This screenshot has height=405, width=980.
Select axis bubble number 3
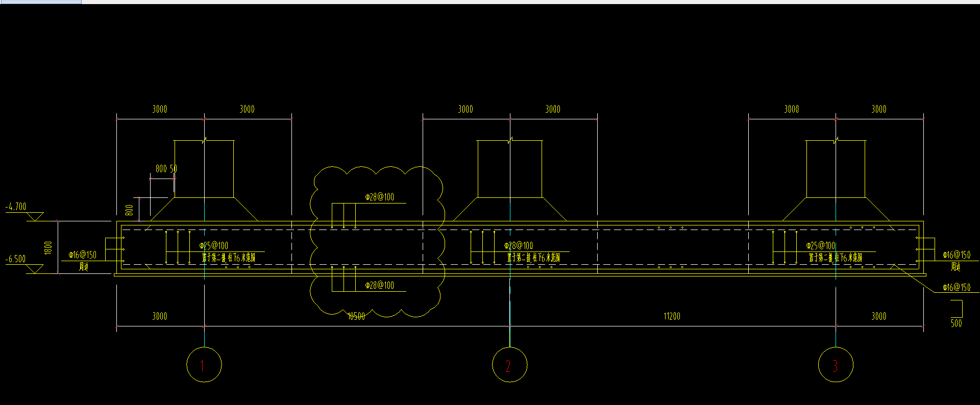tap(836, 365)
